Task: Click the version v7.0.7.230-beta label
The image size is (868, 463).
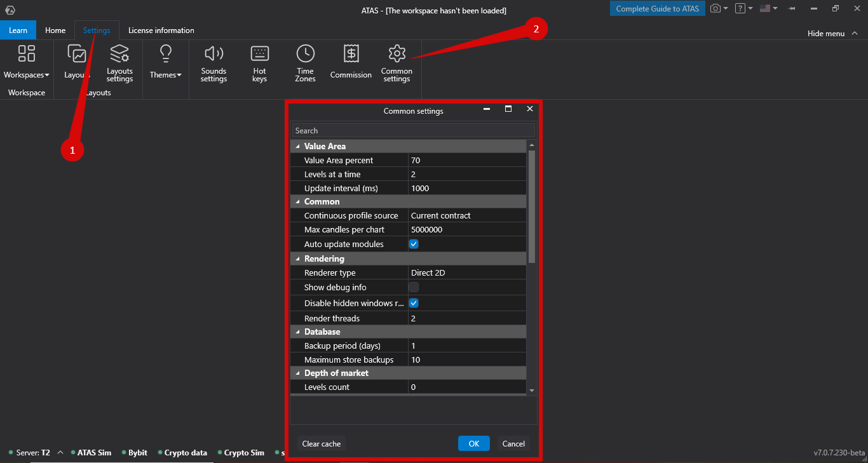Action: click(839, 453)
